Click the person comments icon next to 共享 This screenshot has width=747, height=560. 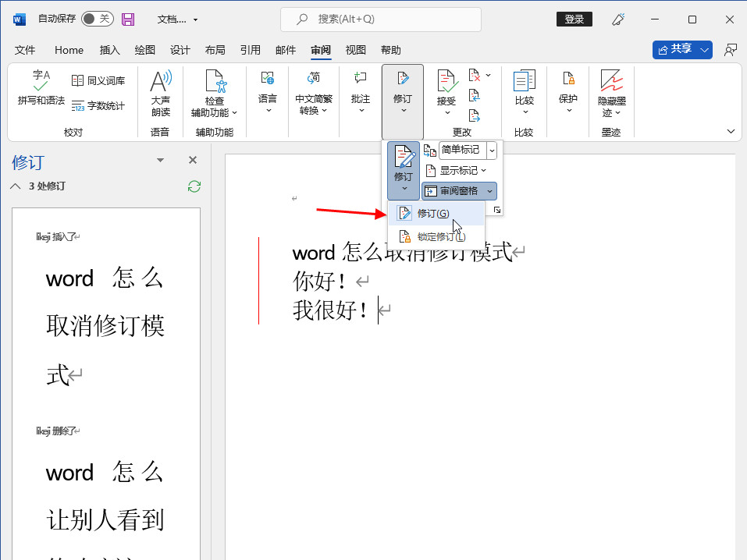pyautogui.click(x=730, y=49)
